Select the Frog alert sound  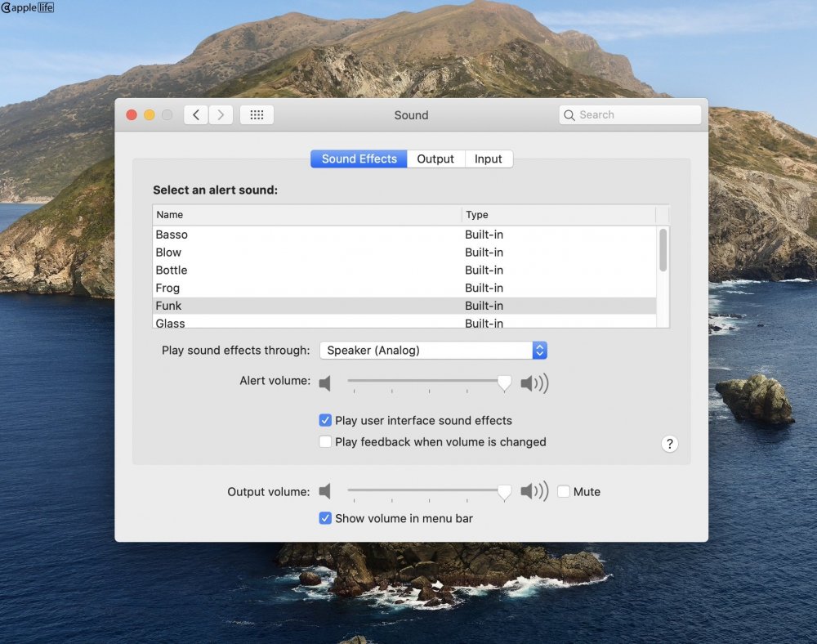point(404,288)
